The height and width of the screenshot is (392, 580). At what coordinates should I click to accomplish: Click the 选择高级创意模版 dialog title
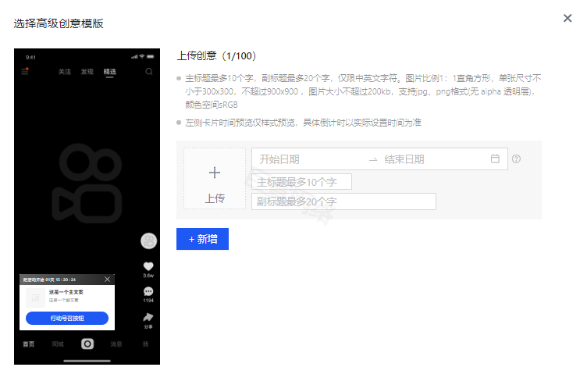click(59, 23)
